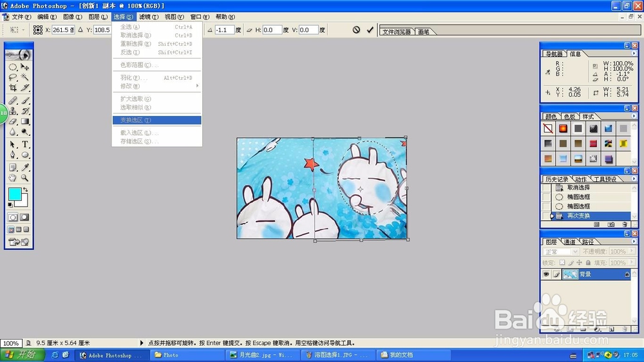Switch to full screen mode

[x=26, y=230]
